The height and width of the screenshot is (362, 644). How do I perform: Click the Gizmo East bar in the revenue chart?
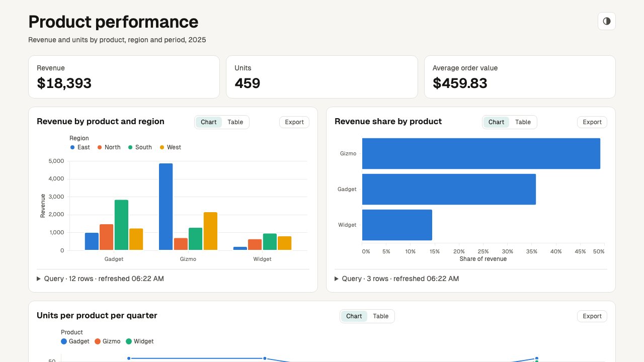click(x=166, y=207)
